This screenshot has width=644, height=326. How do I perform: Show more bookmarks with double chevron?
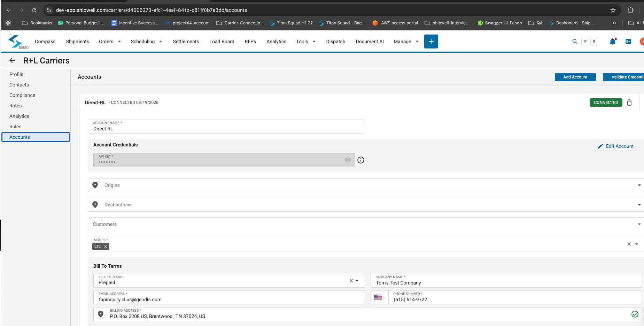[x=614, y=23]
